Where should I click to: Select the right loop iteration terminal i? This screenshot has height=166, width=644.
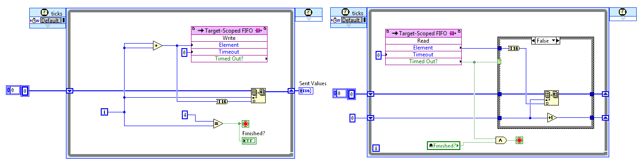pyautogui.click(x=377, y=148)
